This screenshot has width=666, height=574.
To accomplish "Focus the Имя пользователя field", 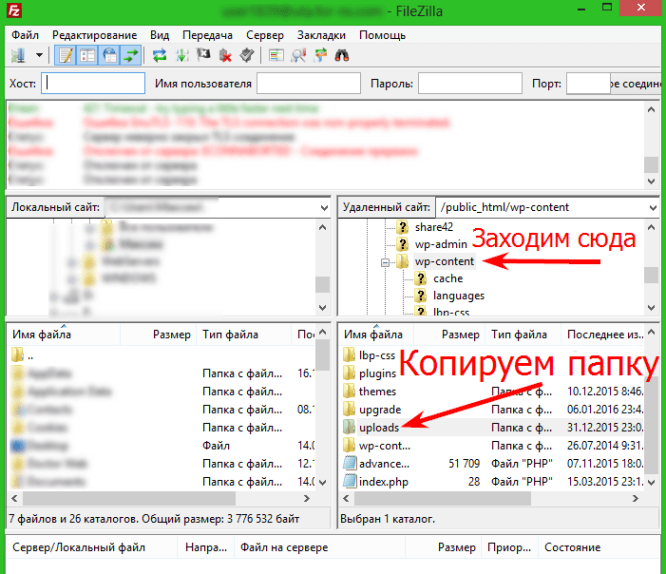I will tap(309, 83).
